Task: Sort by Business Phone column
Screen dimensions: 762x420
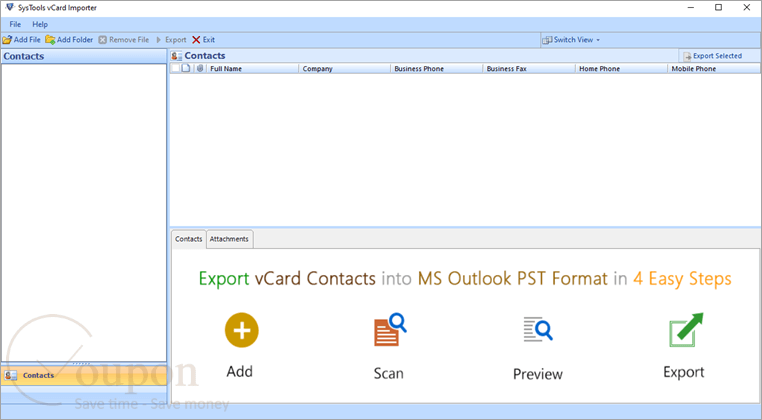Action: point(436,69)
